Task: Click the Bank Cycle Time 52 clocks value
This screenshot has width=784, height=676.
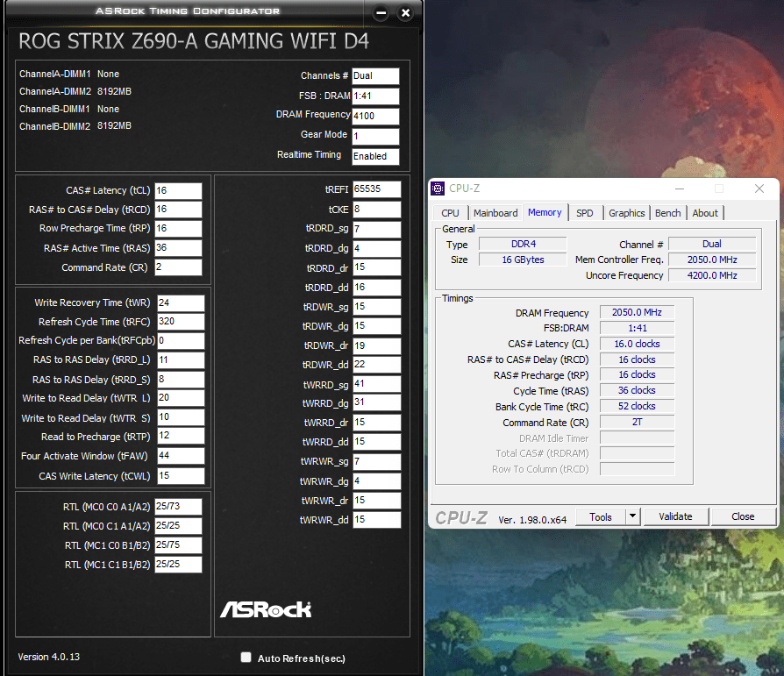Action: click(x=637, y=406)
